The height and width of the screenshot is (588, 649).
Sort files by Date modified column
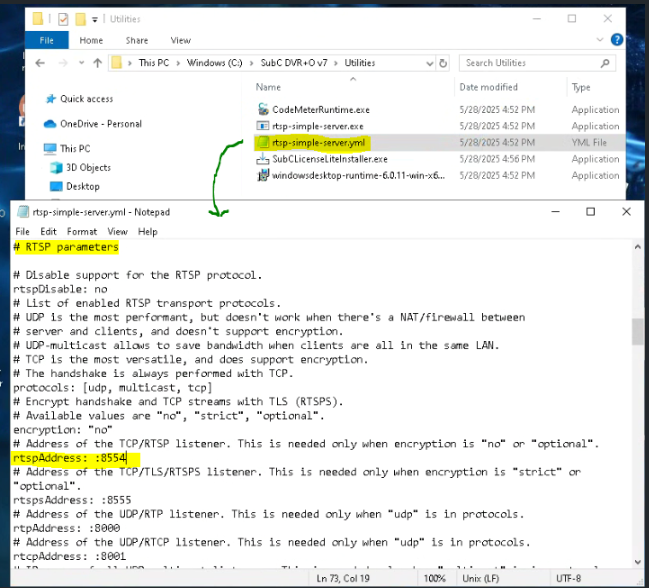tap(488, 87)
